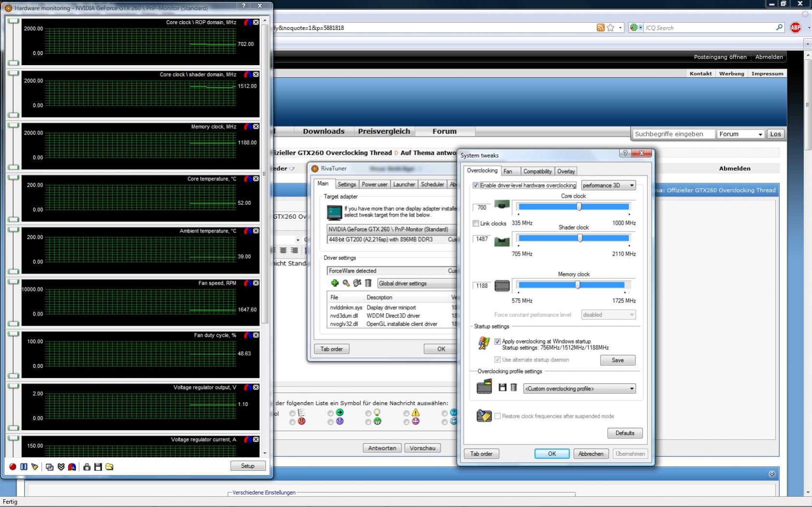Viewport: 812px width, 507px height.
Task: Click Save in Startup settings
Action: [x=618, y=360]
